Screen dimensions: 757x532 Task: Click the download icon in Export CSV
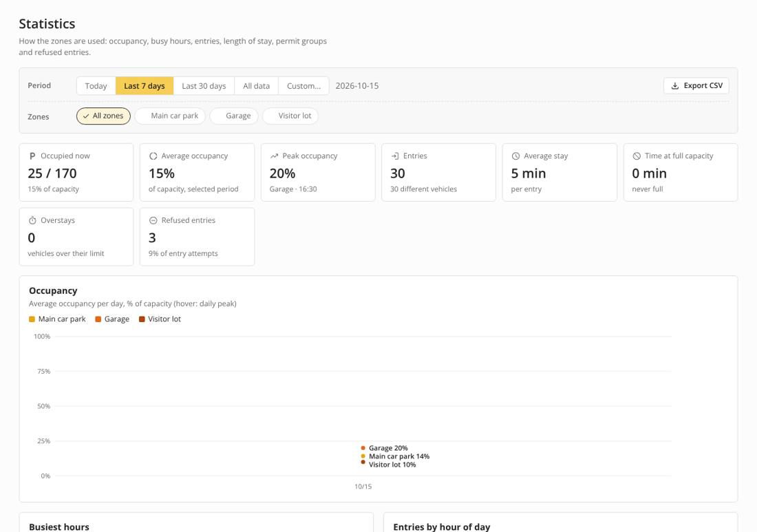coord(675,86)
